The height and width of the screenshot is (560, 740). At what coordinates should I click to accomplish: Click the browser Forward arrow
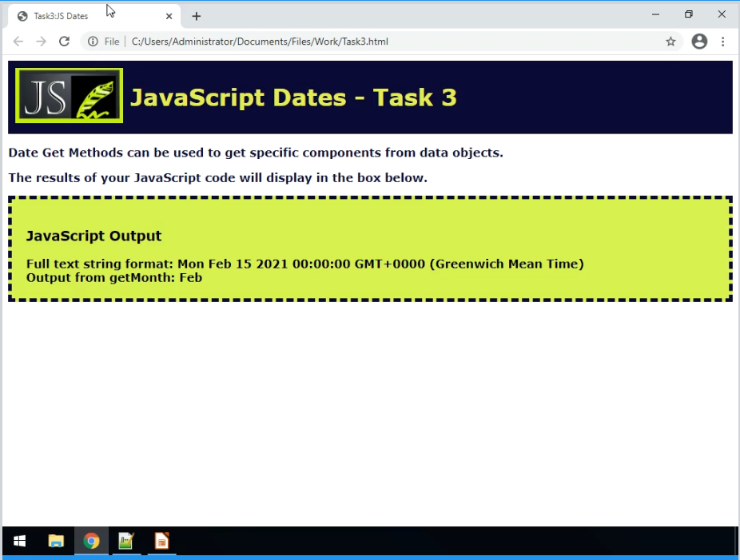[x=41, y=42]
